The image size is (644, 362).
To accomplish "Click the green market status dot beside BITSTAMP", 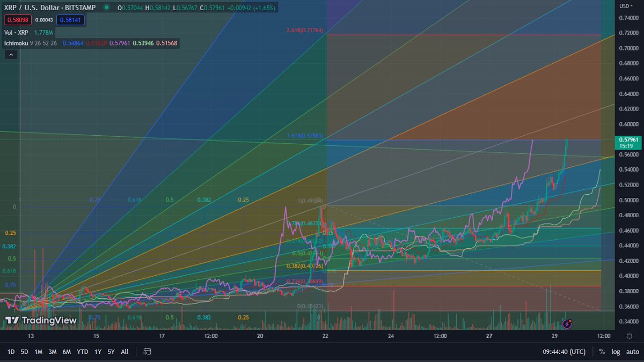I will (106, 8).
